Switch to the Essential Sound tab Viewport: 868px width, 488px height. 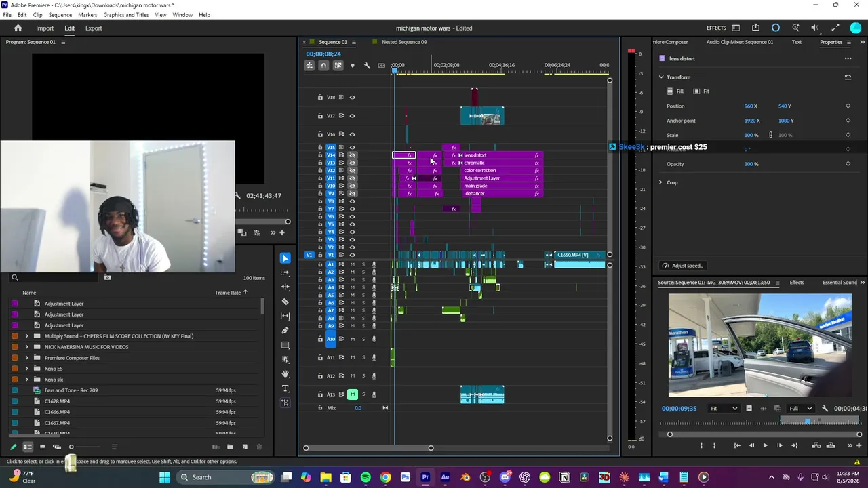[840, 283]
